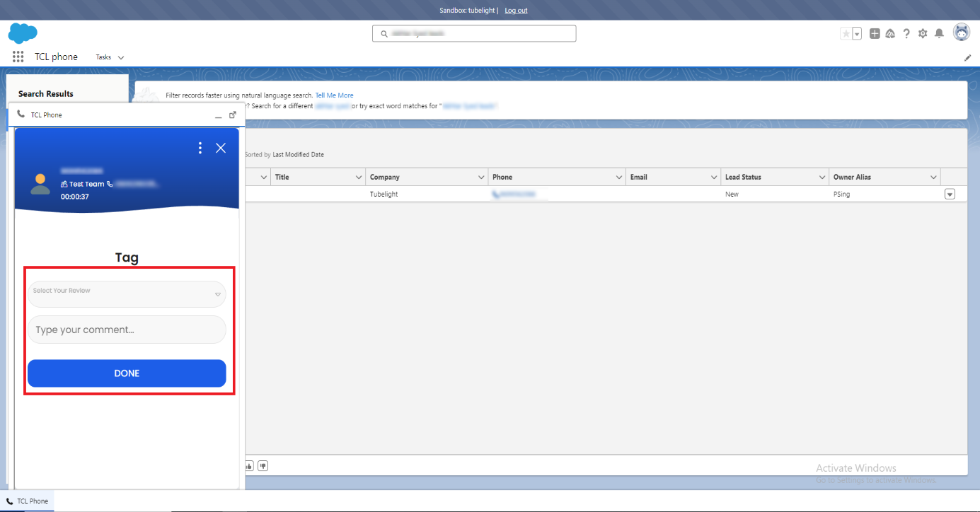Open the Setup gear menu
Screen dimensions: 980x512
(x=923, y=33)
